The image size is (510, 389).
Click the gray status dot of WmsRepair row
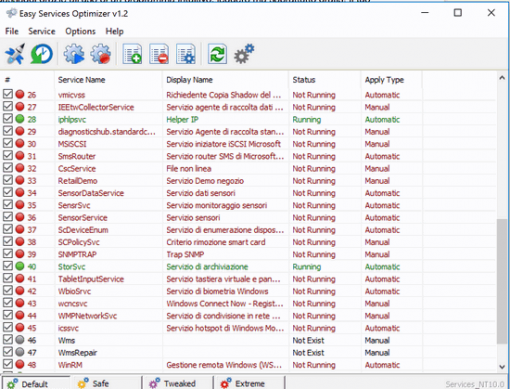click(x=20, y=352)
